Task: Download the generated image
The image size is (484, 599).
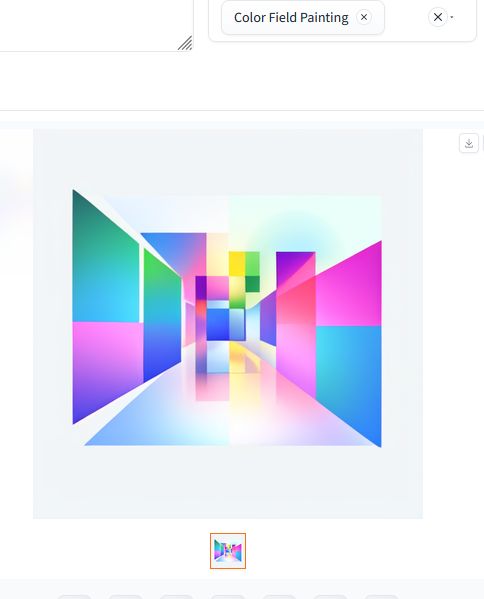Action: click(x=469, y=144)
